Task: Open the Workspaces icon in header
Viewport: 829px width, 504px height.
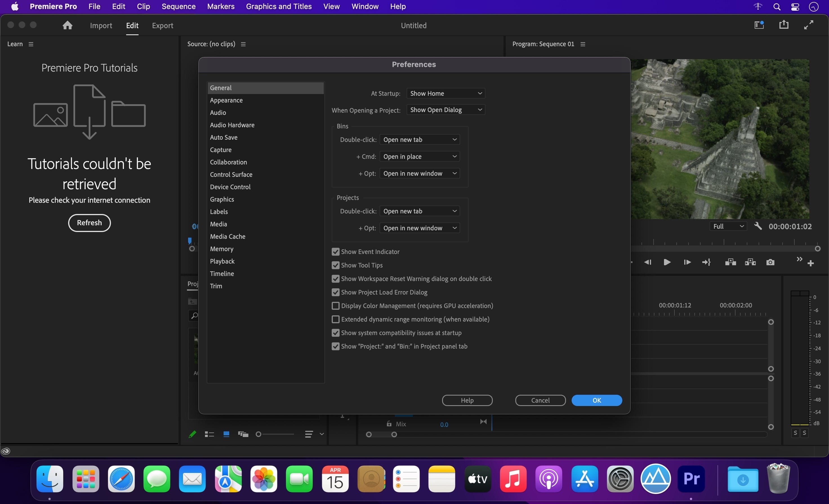Action: click(759, 25)
